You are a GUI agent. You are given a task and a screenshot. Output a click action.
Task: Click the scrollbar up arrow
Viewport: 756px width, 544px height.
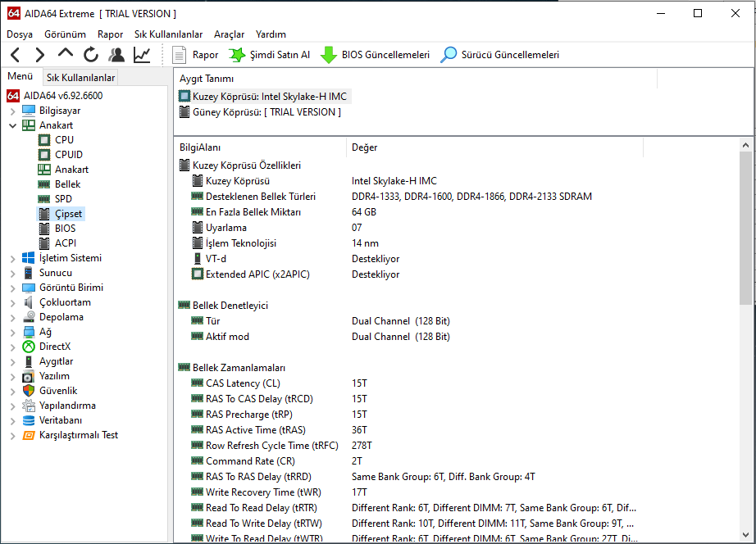[746, 145]
